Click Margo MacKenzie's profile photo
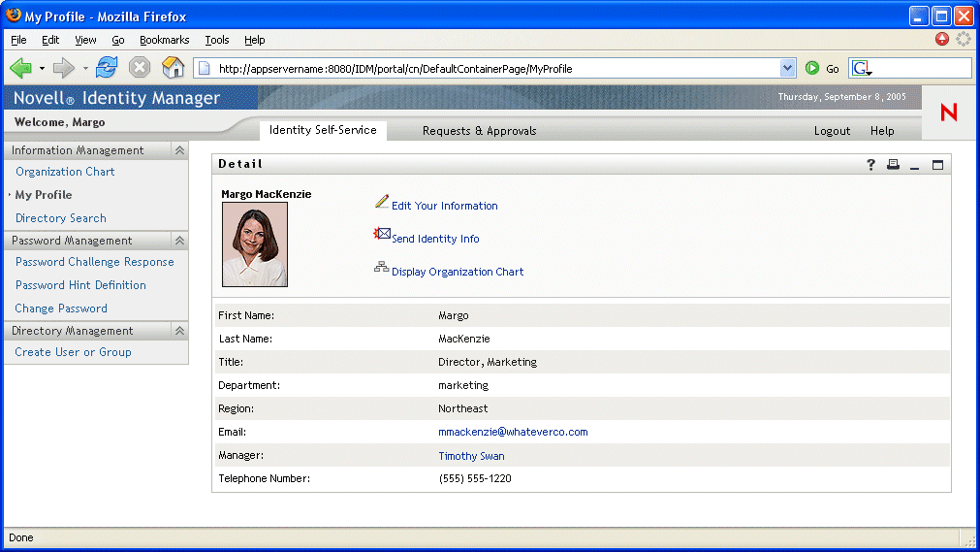Screen dimensions: 980x552 click(x=255, y=244)
